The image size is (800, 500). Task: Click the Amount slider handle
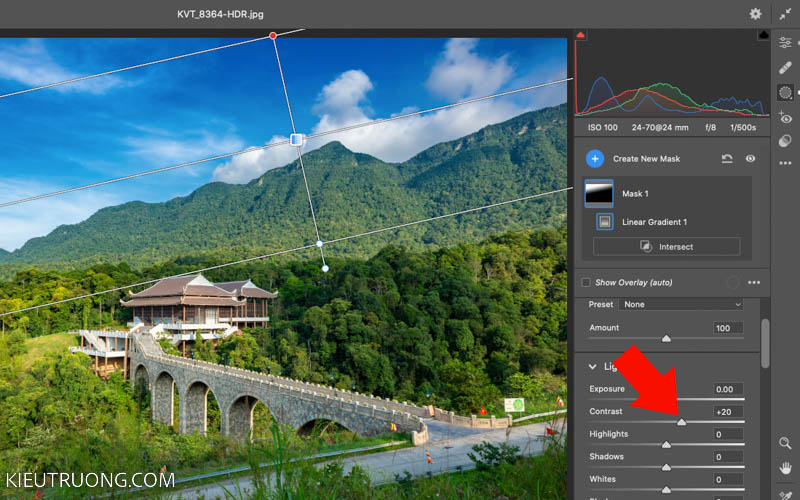666,339
